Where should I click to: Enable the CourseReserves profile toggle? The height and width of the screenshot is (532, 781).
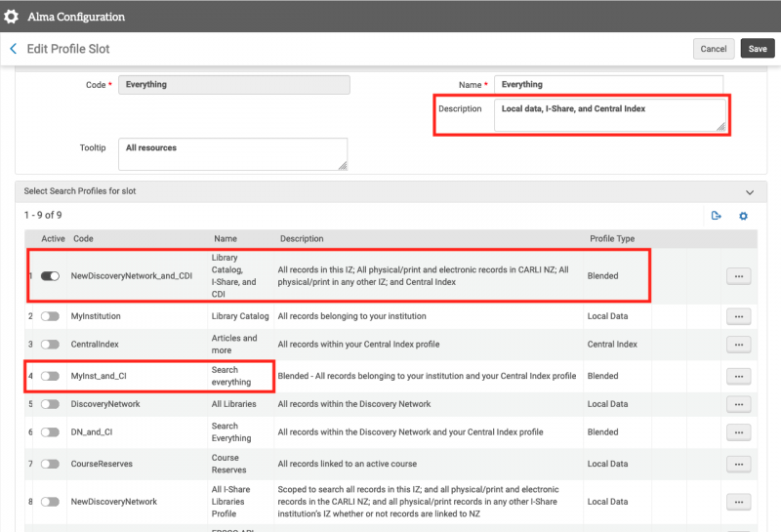pyautogui.click(x=50, y=464)
